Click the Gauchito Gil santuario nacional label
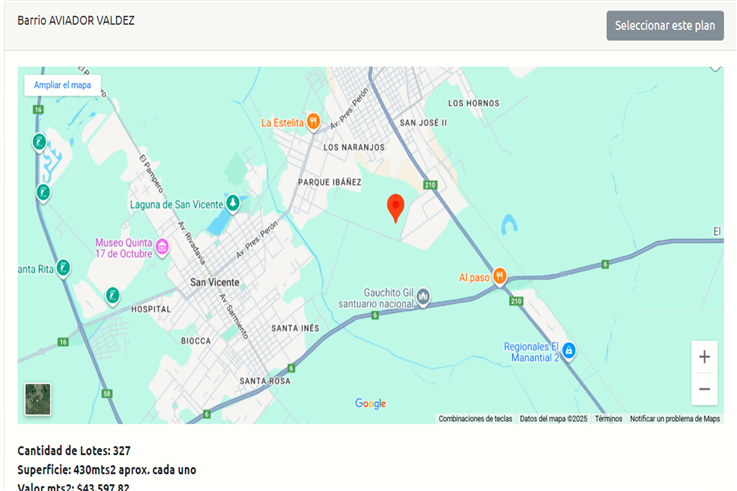 click(x=376, y=298)
